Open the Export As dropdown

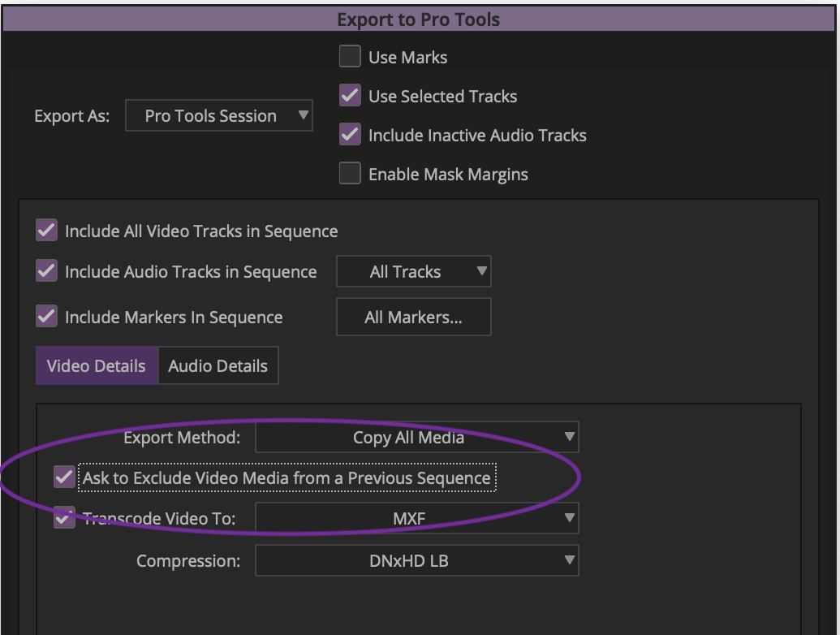pyautogui.click(x=218, y=116)
